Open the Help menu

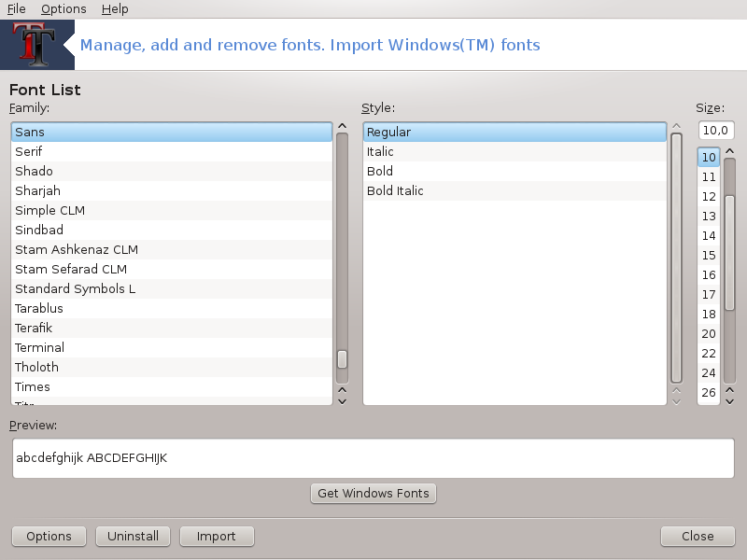[x=115, y=9]
